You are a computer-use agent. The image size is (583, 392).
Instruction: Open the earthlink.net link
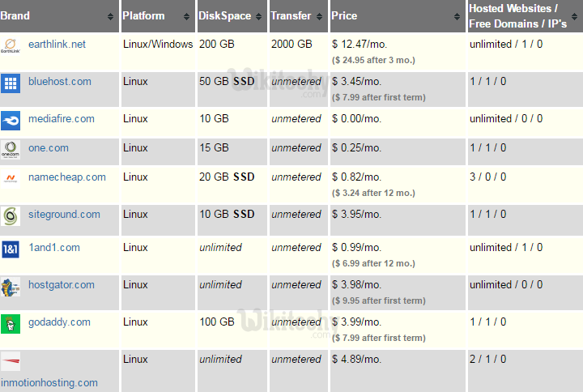(x=57, y=44)
